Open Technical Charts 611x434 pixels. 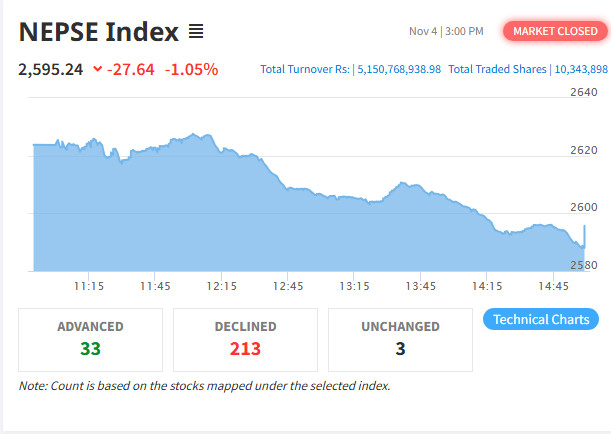(542, 320)
